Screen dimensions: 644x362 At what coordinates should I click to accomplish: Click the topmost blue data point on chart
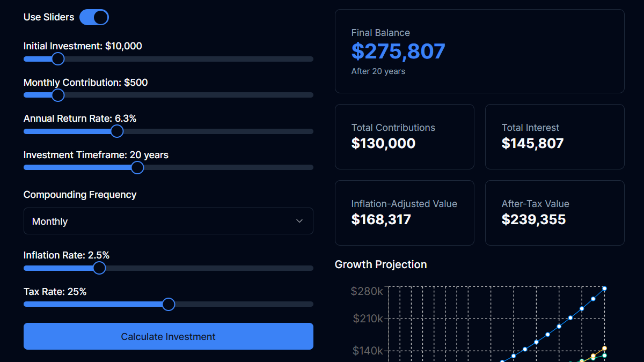pos(604,289)
